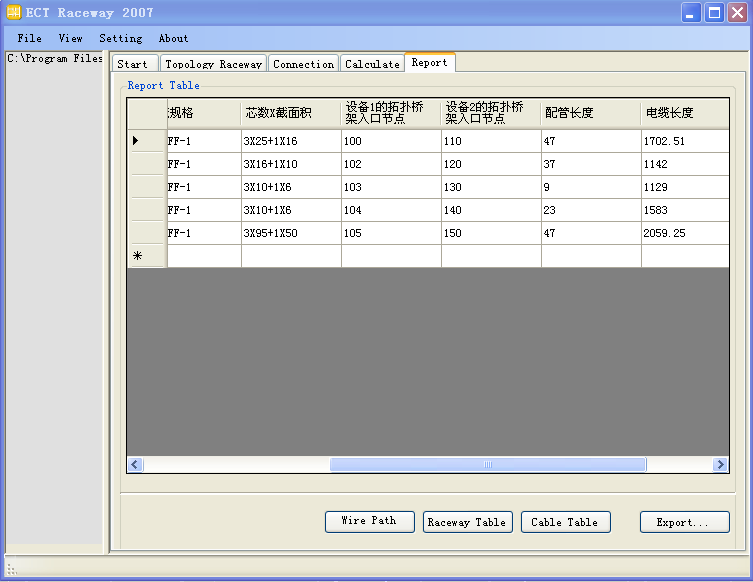Click cable length cell 1129
The image size is (753, 582).
coord(685,187)
